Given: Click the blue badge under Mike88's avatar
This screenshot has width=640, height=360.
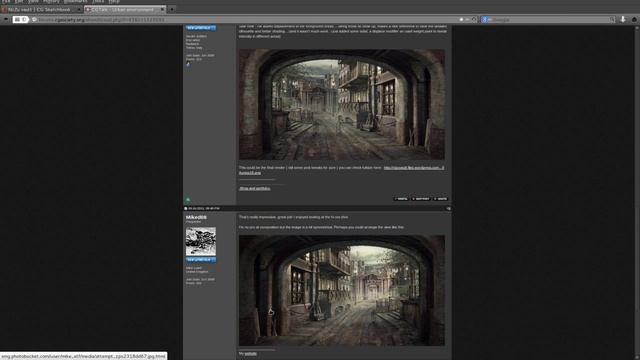Looking at the screenshot, I should (x=201, y=260).
